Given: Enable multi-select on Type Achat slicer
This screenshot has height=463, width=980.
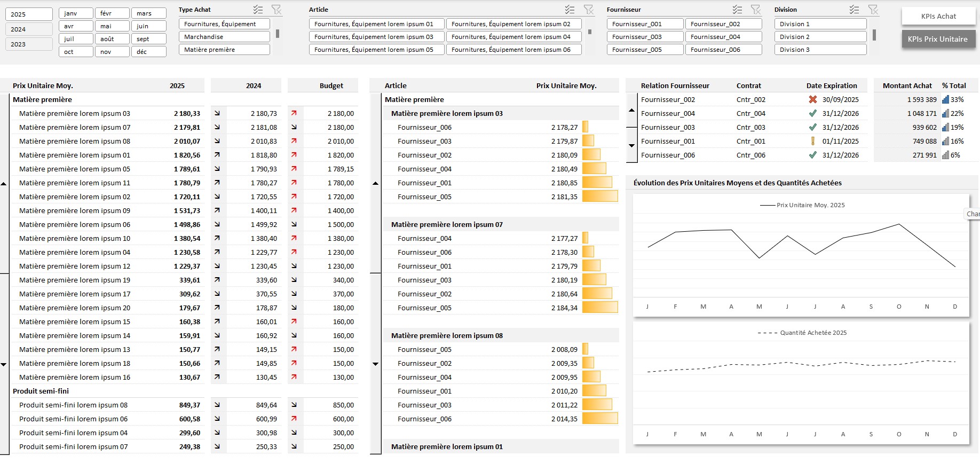Looking at the screenshot, I should click(258, 10).
